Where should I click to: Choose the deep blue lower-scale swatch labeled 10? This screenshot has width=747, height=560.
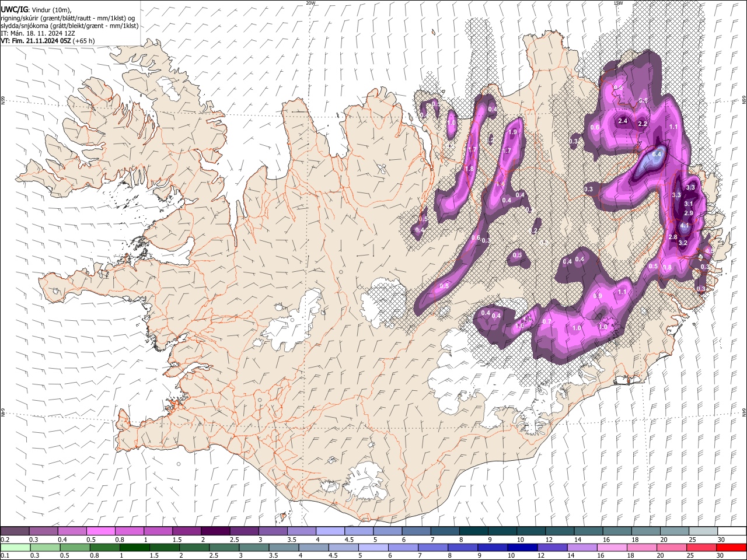[522, 547]
